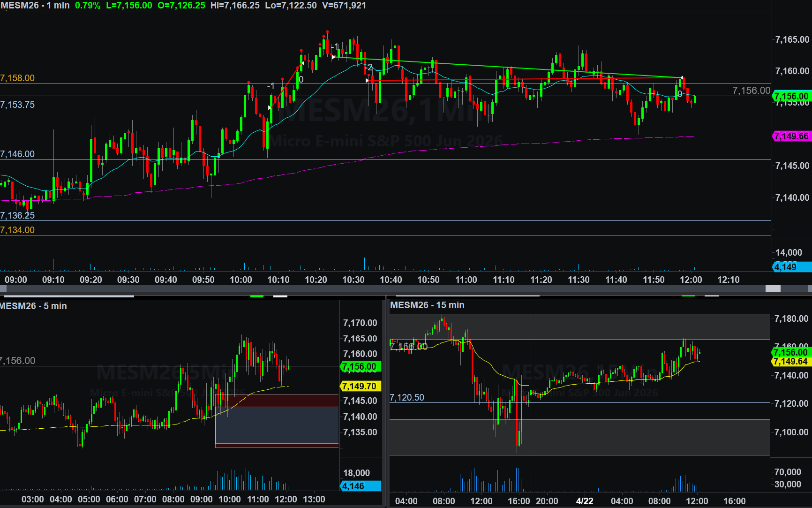The width and height of the screenshot is (812, 508).
Task: Click the yellow 7,149.70 tag on 5-min chart
Action: 360,386
